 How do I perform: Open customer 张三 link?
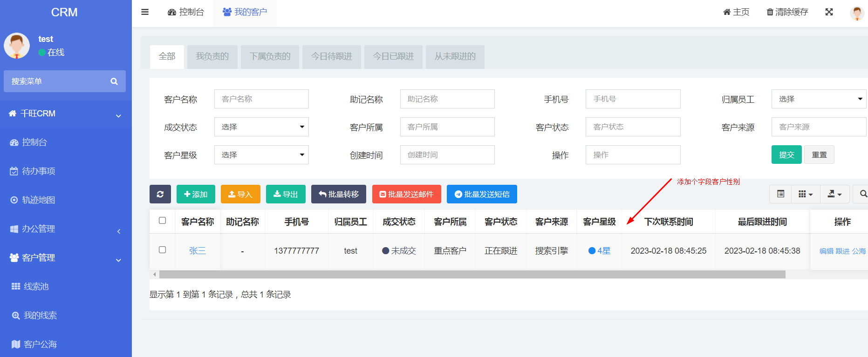point(198,251)
